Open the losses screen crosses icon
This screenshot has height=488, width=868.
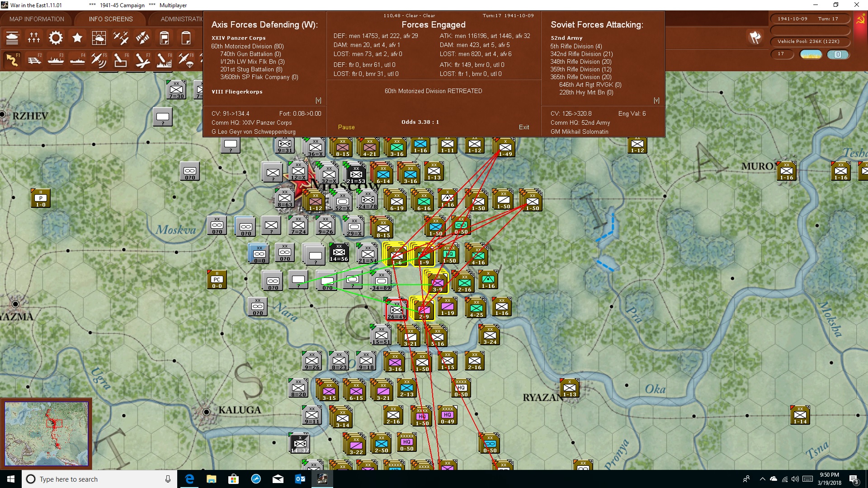[x=34, y=38]
